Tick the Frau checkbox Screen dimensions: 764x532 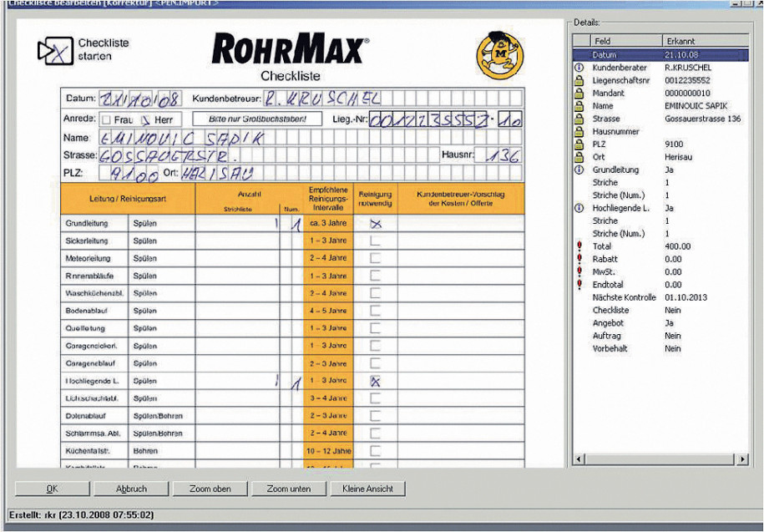[x=106, y=120]
